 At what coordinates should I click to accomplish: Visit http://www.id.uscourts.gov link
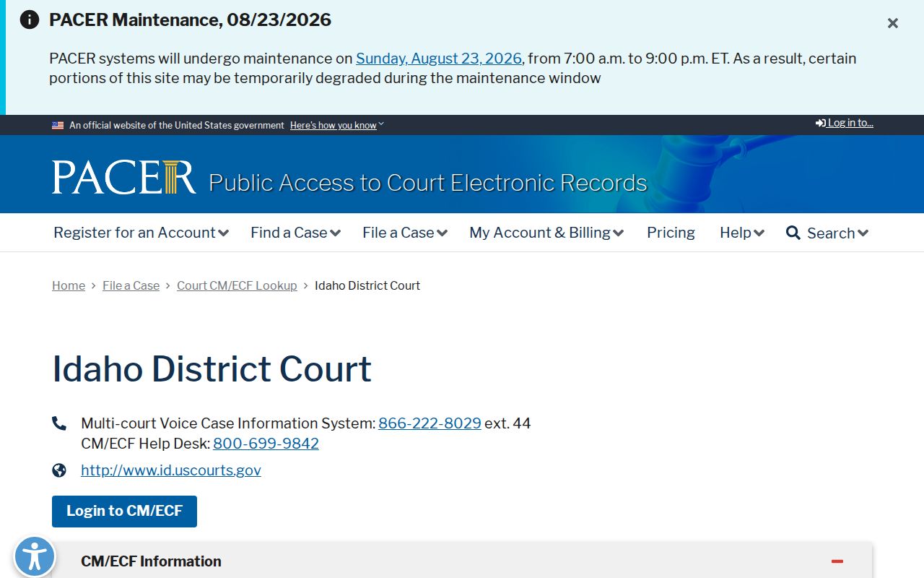(171, 470)
